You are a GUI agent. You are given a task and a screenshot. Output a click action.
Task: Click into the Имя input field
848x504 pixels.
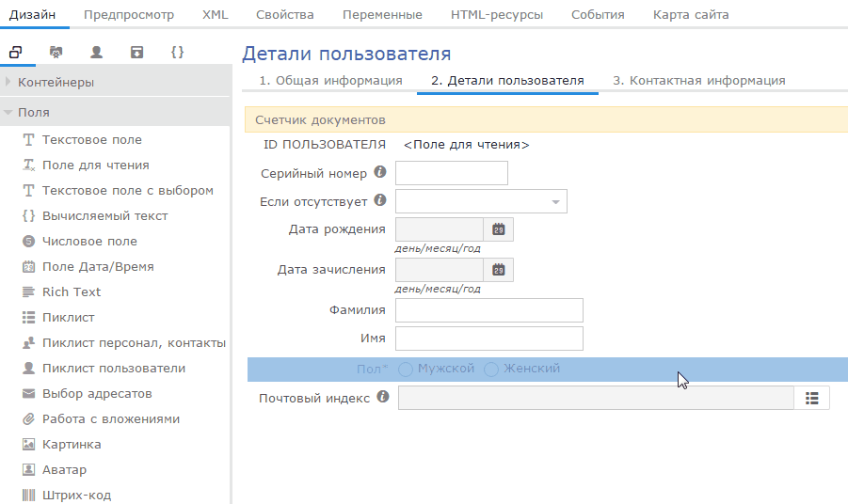(x=489, y=339)
